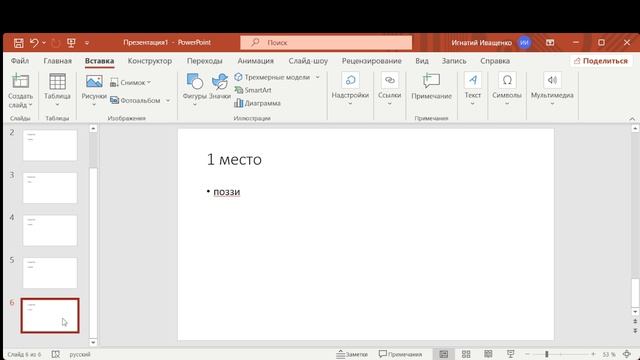
Task: Zoom out with the minus button
Action: click(527, 354)
